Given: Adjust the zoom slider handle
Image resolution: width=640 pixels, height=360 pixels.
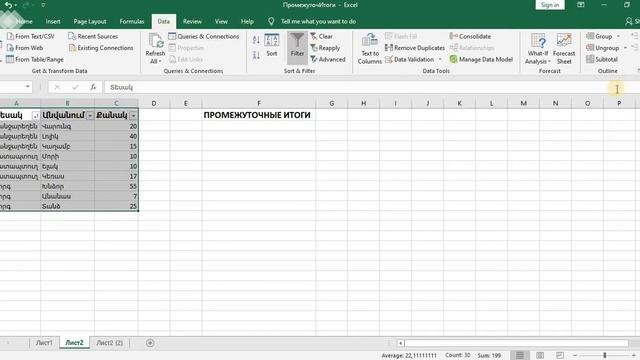Looking at the screenshot, I should tap(605, 356).
